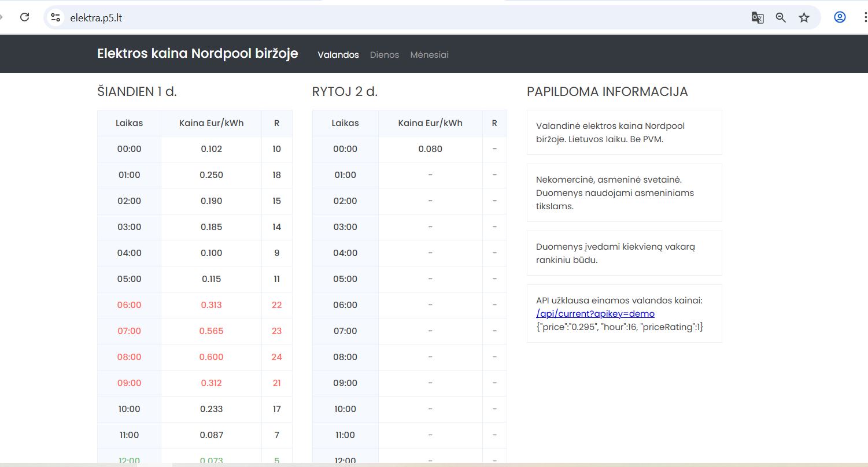868x467 pixels.
Task: Click rating 23 in the 07:00 row
Action: point(276,331)
